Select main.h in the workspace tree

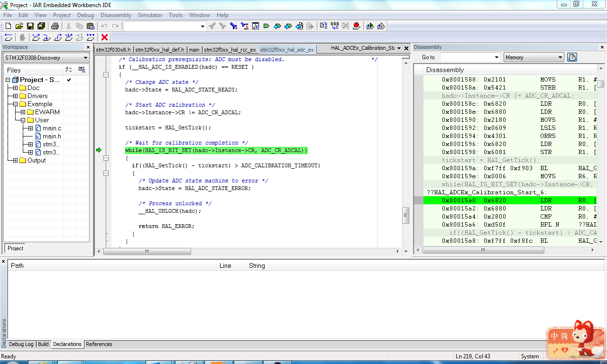click(x=52, y=136)
